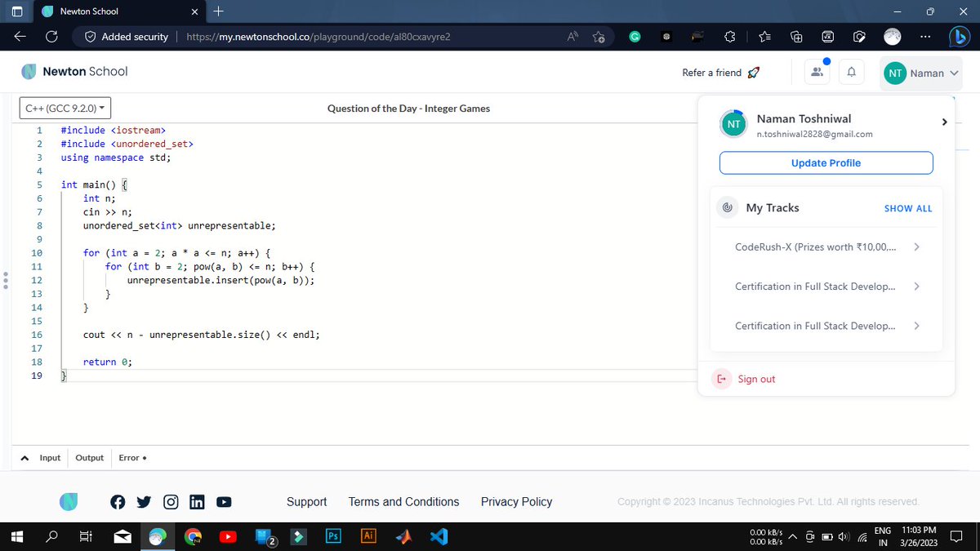Screen dimensions: 980x551
Task: Open the browser profile picture
Action: [x=893, y=37]
